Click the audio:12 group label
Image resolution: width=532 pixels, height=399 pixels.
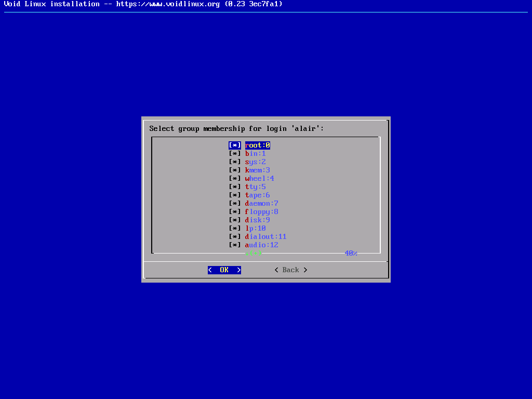pos(261,245)
